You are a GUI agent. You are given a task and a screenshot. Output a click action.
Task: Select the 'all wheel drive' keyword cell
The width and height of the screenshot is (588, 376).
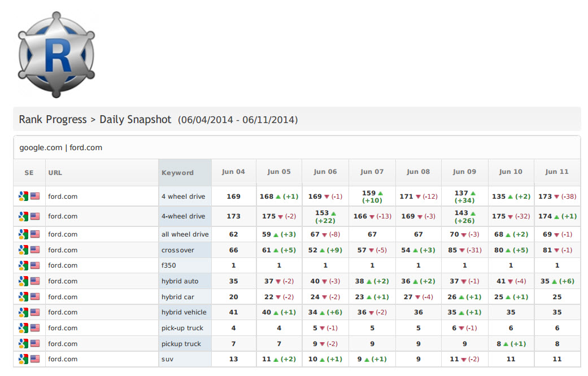coord(185,234)
